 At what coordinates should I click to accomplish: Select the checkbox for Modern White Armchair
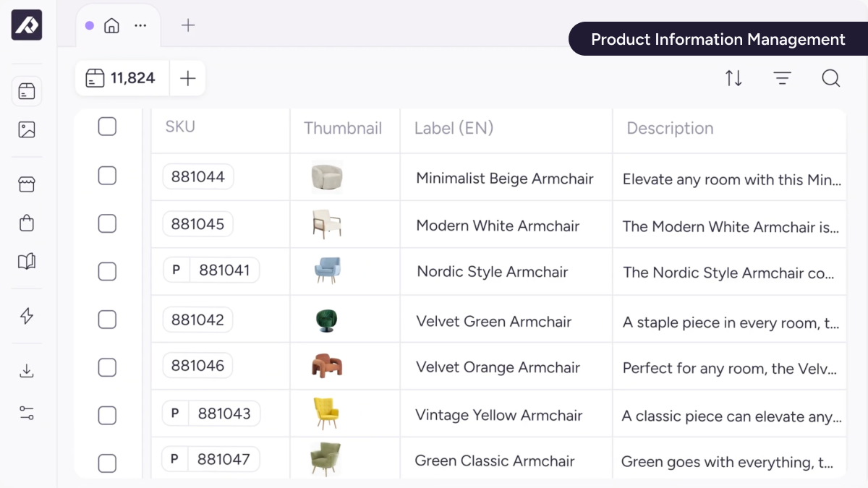(107, 223)
